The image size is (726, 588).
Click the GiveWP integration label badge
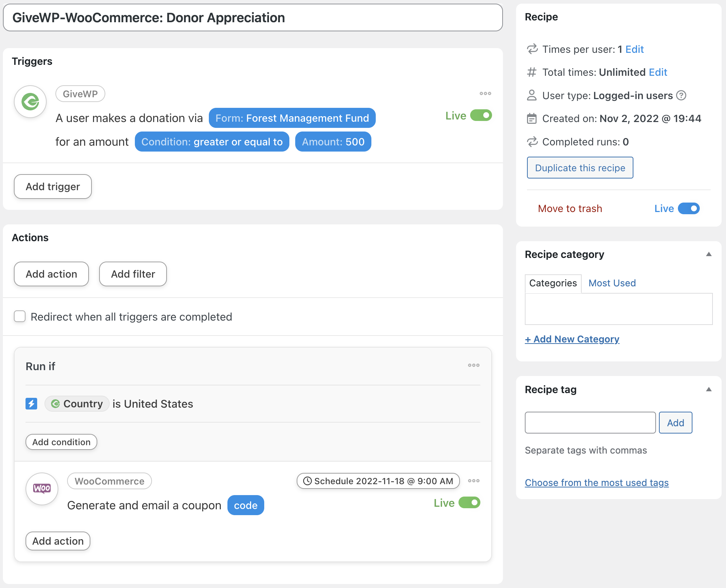click(x=80, y=94)
